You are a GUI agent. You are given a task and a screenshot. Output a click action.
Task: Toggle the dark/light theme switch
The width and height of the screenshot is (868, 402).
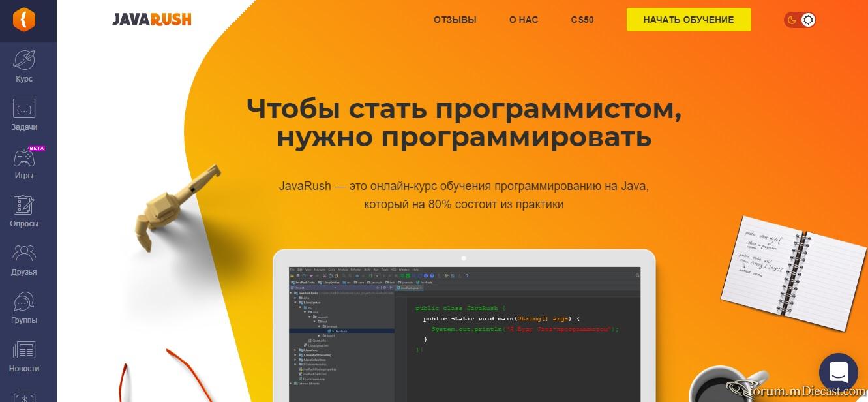click(800, 20)
